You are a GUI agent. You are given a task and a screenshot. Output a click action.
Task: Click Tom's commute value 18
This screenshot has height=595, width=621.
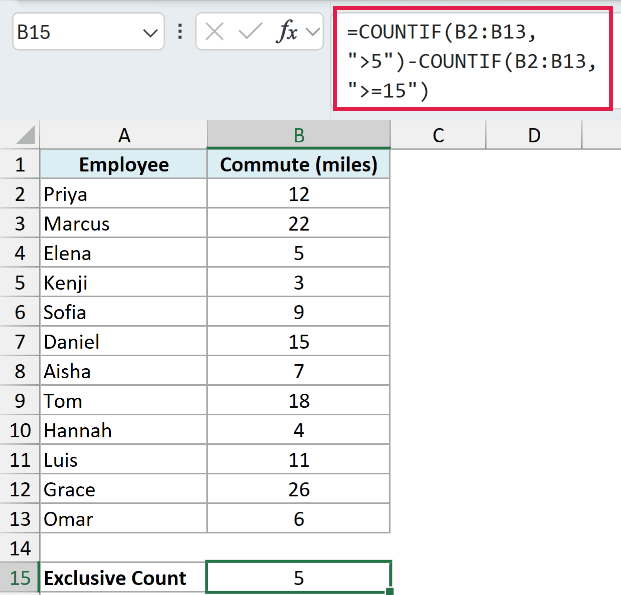(299, 400)
